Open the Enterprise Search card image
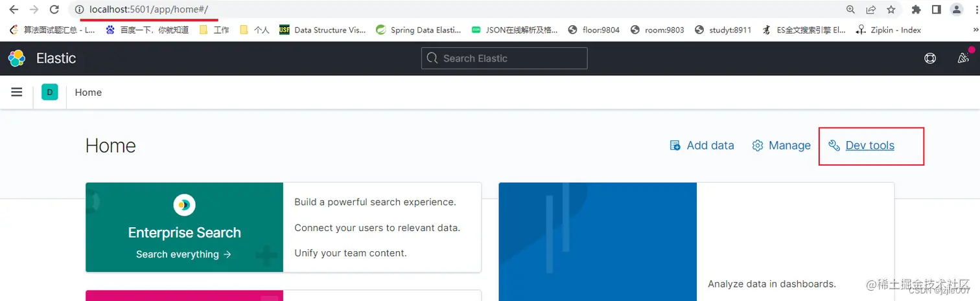Image resolution: width=980 pixels, height=301 pixels. [184, 227]
